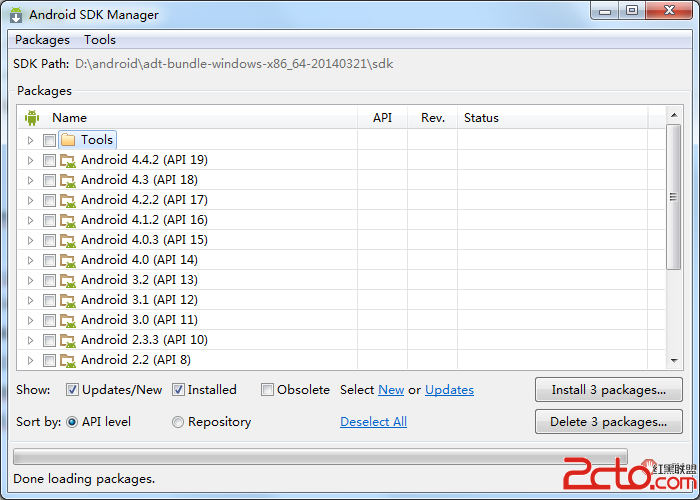This screenshot has width=700, height=500.
Task: Click the Install 3 packages button
Action: tap(608, 390)
